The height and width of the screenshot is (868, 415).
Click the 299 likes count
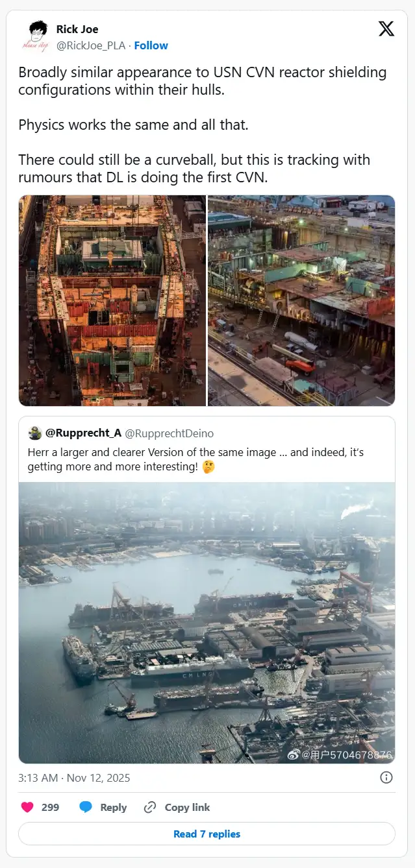point(50,807)
